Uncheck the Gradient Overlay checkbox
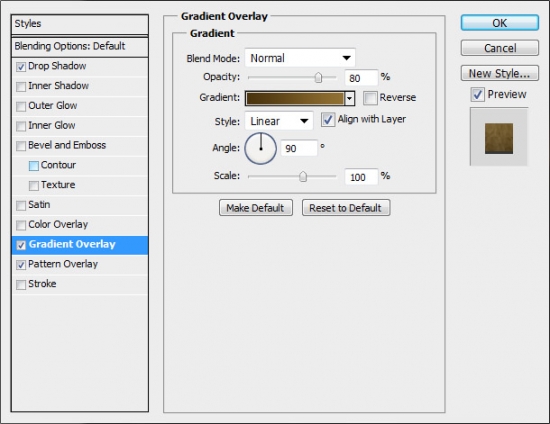 click(21, 245)
